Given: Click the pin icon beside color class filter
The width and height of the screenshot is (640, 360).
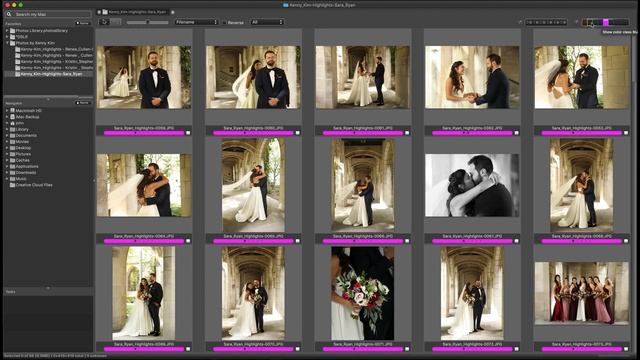Looking at the screenshot, I should [x=577, y=22].
